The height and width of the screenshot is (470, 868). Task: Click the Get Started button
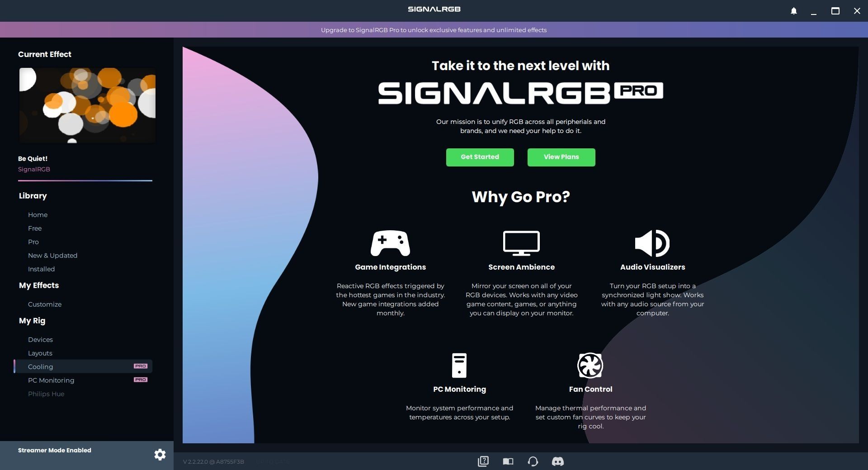[480, 157]
